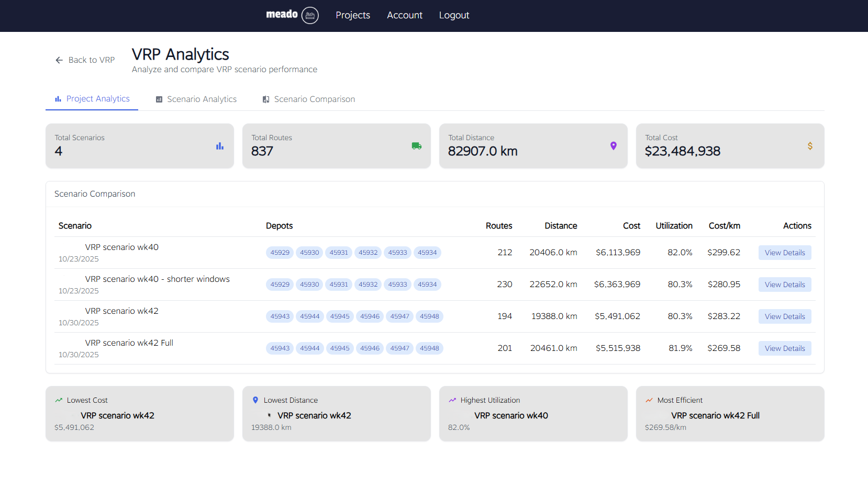868x489 pixels.
Task: View Details for VRP scenario wk42 Full
Action: 785,348
